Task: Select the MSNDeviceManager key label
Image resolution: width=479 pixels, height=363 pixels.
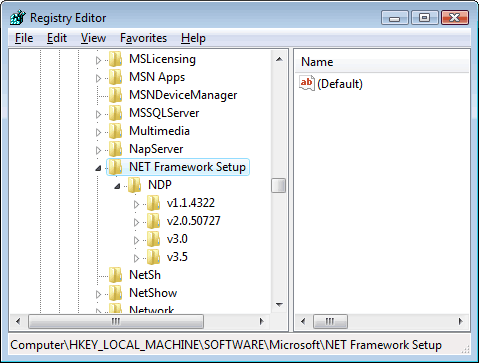Action: tap(183, 95)
